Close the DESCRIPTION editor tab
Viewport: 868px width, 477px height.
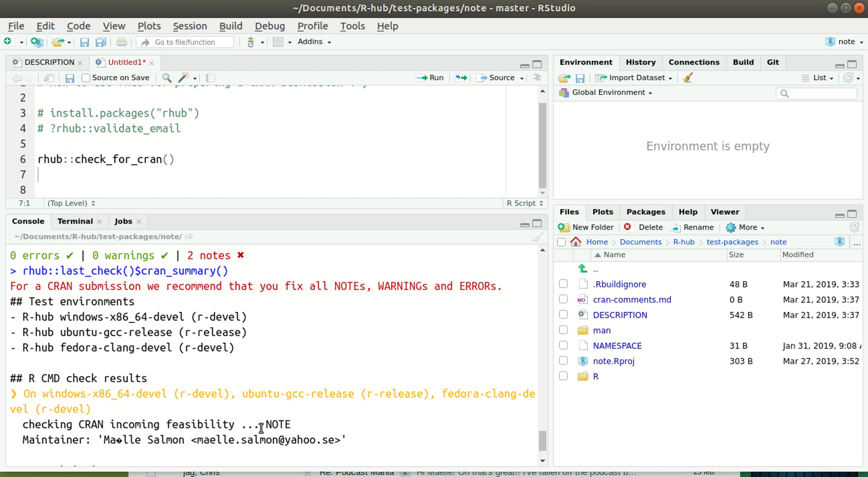point(80,63)
